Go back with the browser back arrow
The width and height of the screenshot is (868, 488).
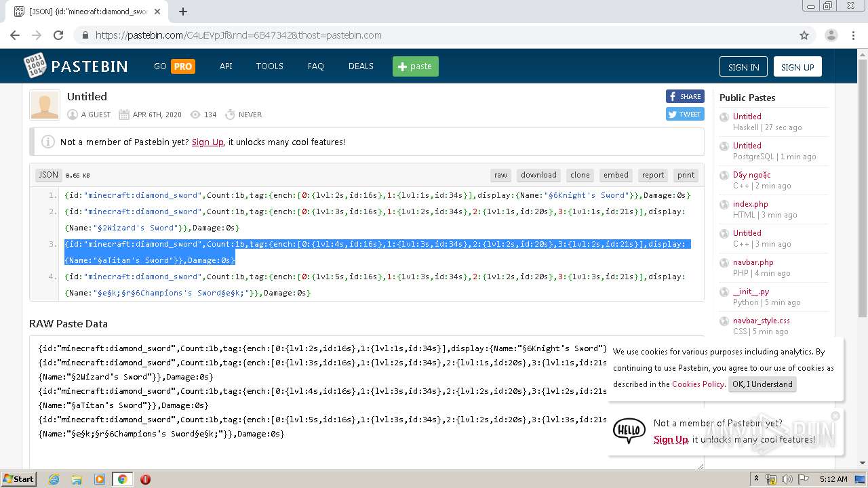pos(15,35)
